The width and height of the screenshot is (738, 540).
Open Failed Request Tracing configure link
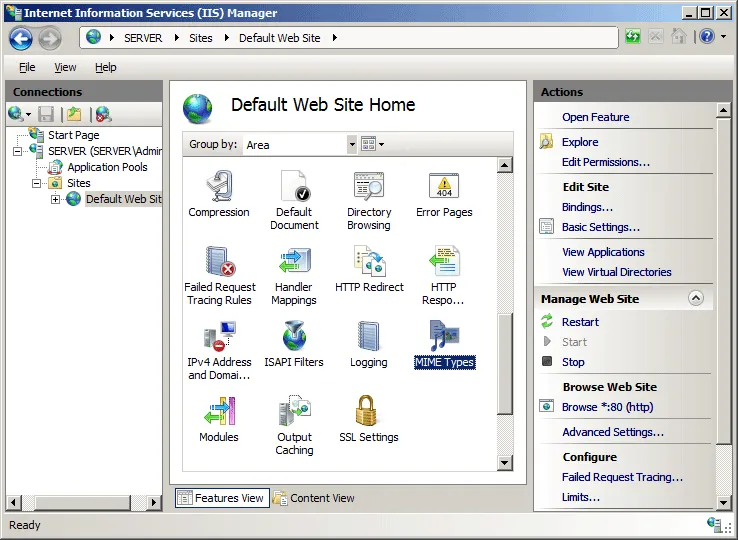pyautogui.click(x=622, y=477)
